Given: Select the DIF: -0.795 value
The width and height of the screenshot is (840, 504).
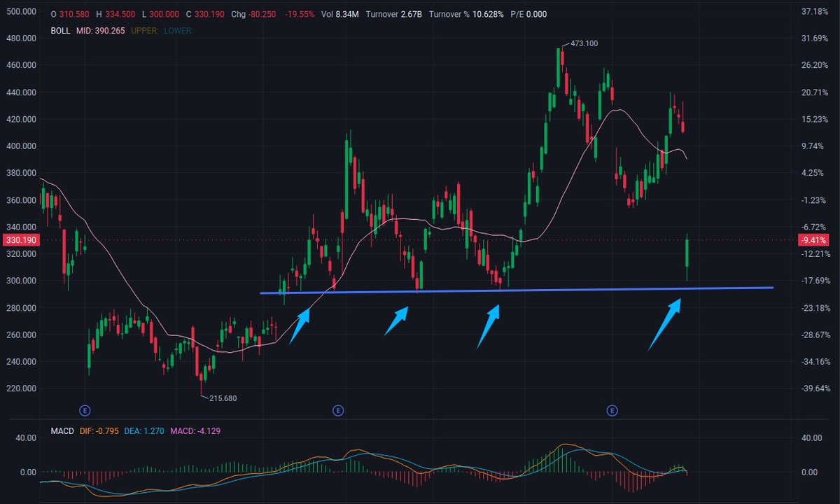Looking at the screenshot, I should pos(99,430).
